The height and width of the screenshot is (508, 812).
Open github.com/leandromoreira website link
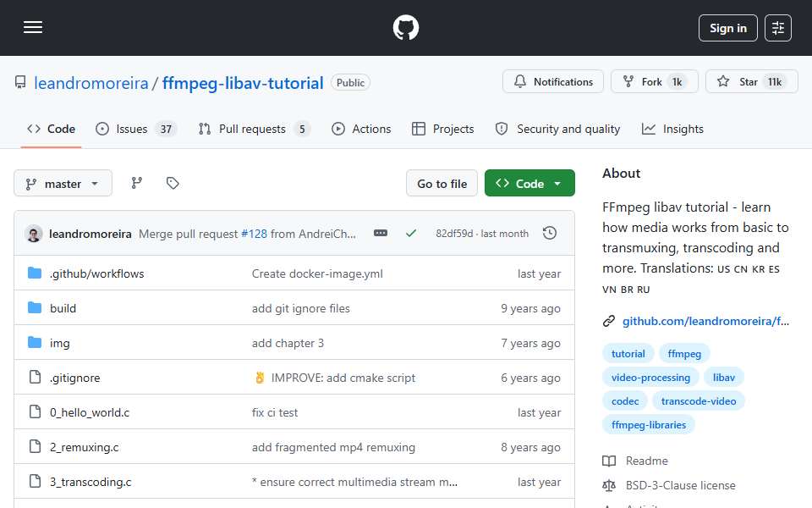tap(705, 322)
